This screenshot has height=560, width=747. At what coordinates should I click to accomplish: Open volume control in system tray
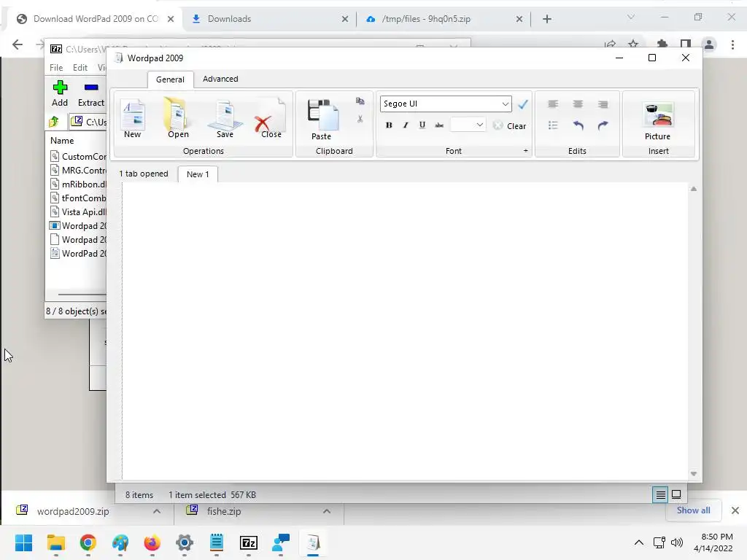tap(676, 542)
